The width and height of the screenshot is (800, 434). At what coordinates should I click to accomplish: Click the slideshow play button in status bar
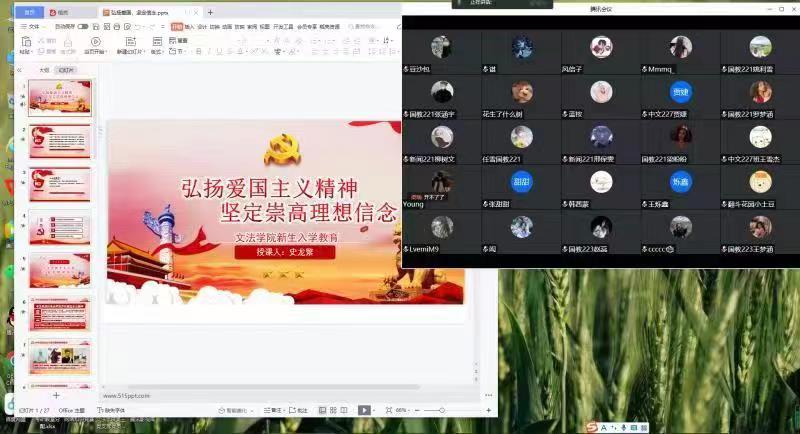[364, 410]
